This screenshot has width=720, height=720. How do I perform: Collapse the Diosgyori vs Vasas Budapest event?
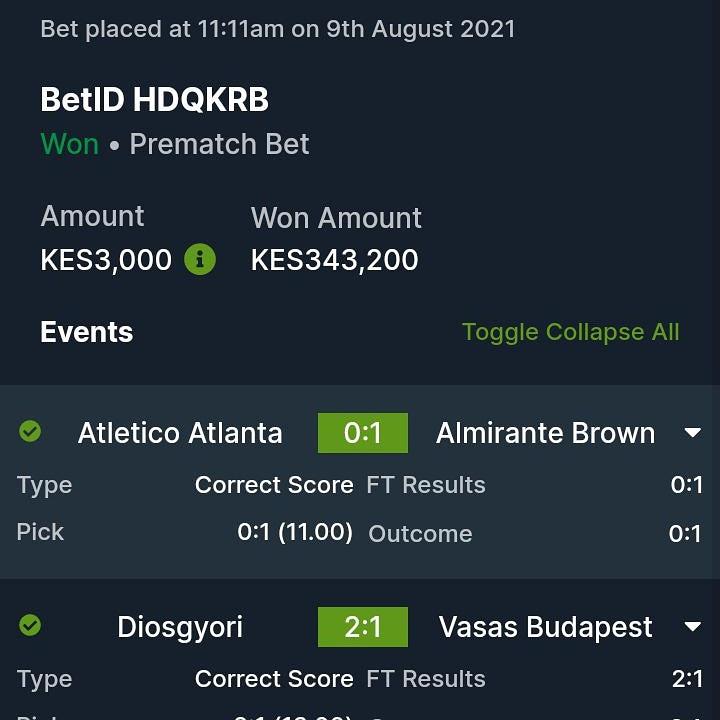tap(692, 627)
